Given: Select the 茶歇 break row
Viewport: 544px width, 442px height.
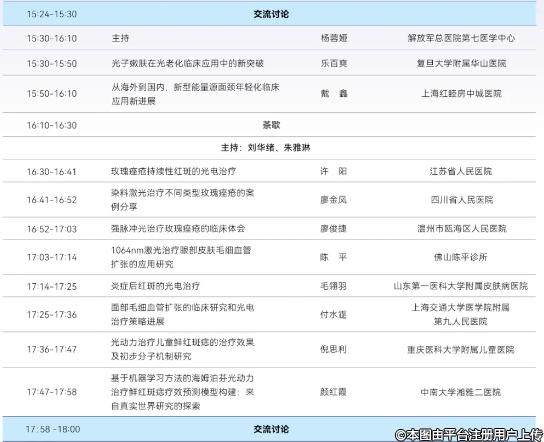Looking at the screenshot, I should tap(269, 125).
